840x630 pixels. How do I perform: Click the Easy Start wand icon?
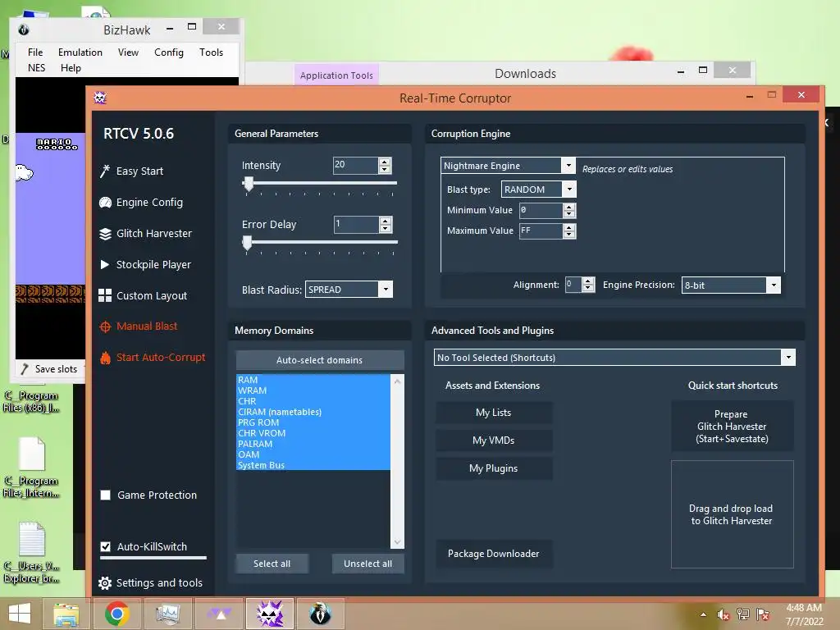[x=105, y=171]
